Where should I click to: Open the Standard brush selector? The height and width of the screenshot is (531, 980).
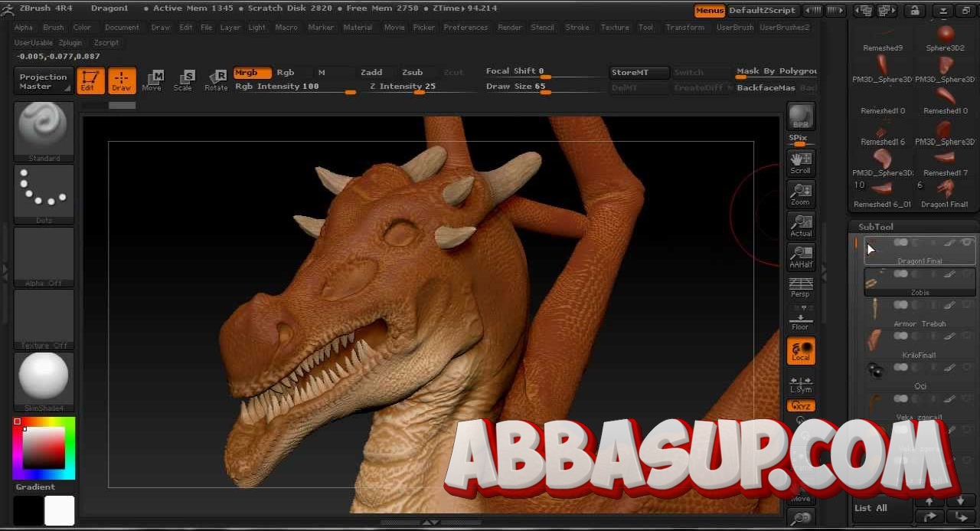(44, 131)
